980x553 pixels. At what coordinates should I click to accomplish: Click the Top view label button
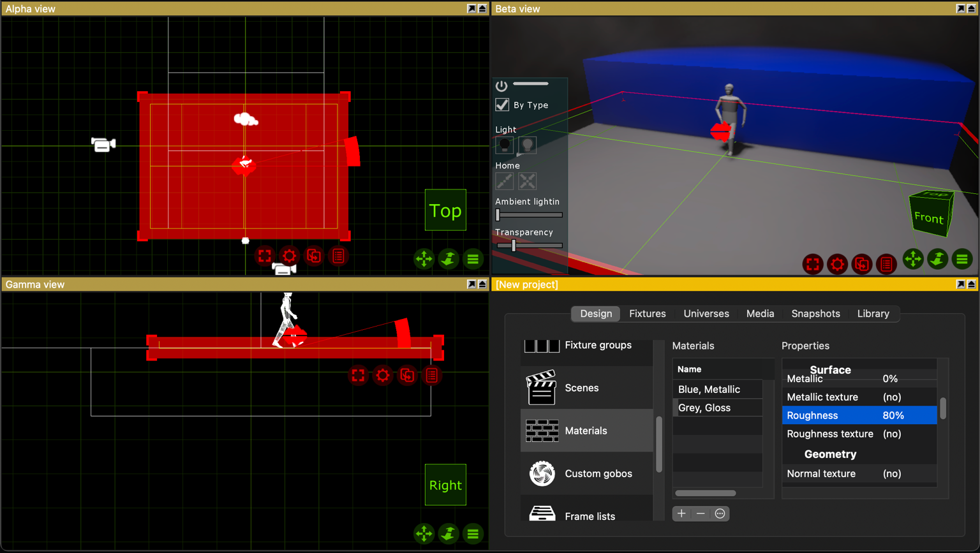click(x=445, y=210)
